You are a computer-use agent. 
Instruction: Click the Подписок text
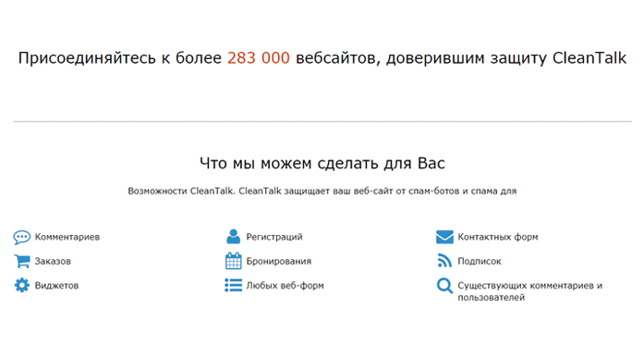click(x=480, y=261)
